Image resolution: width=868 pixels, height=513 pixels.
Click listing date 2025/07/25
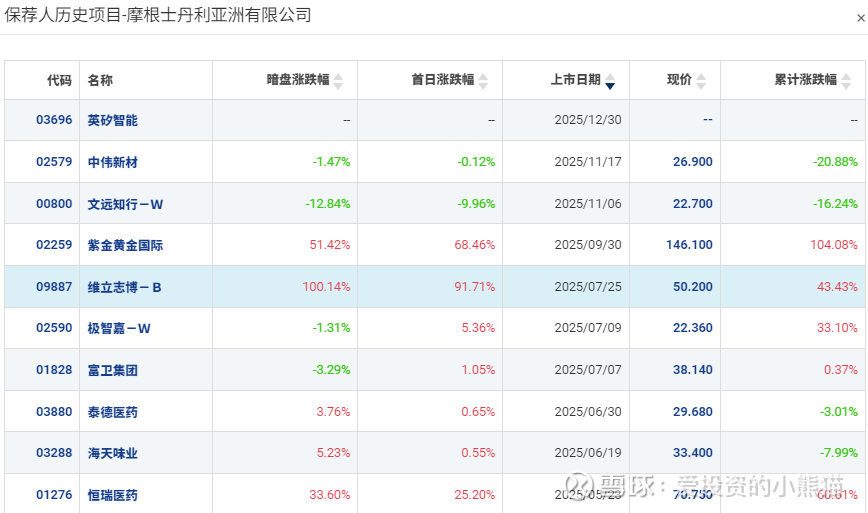pos(588,287)
